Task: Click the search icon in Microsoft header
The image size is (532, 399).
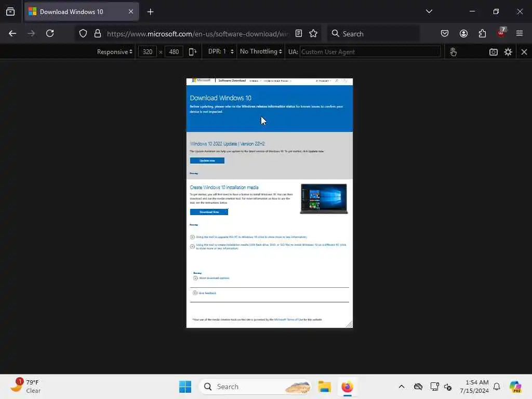Action: coord(337,81)
